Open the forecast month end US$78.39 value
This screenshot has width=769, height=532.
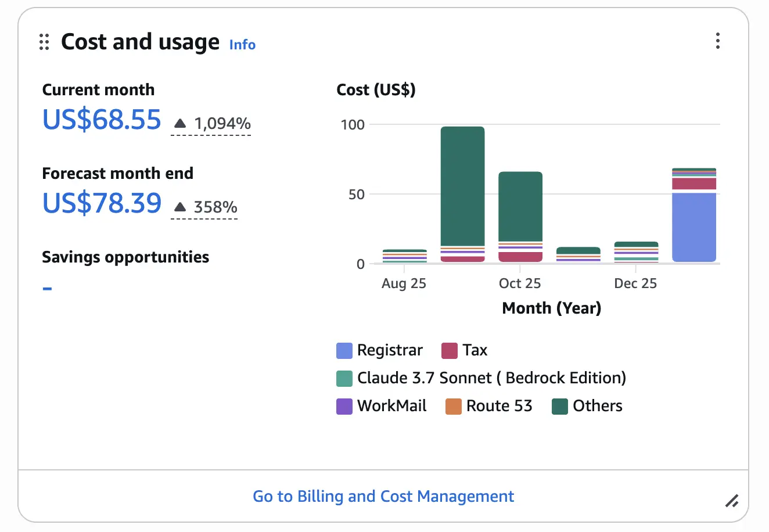click(102, 204)
